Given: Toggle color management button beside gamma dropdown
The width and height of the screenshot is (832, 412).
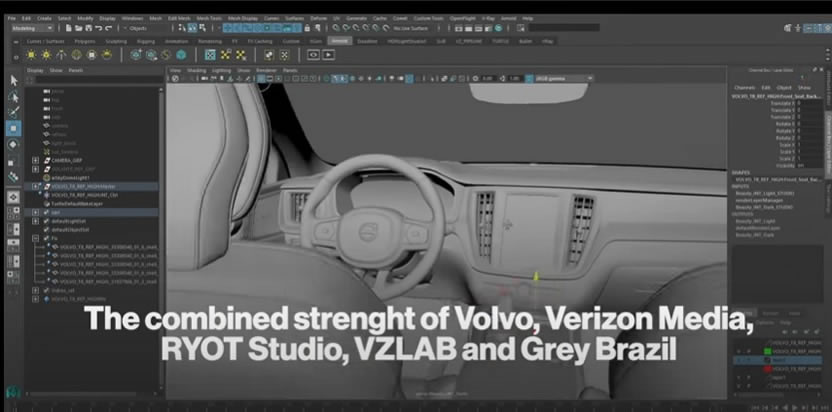Looking at the screenshot, I should [529, 79].
